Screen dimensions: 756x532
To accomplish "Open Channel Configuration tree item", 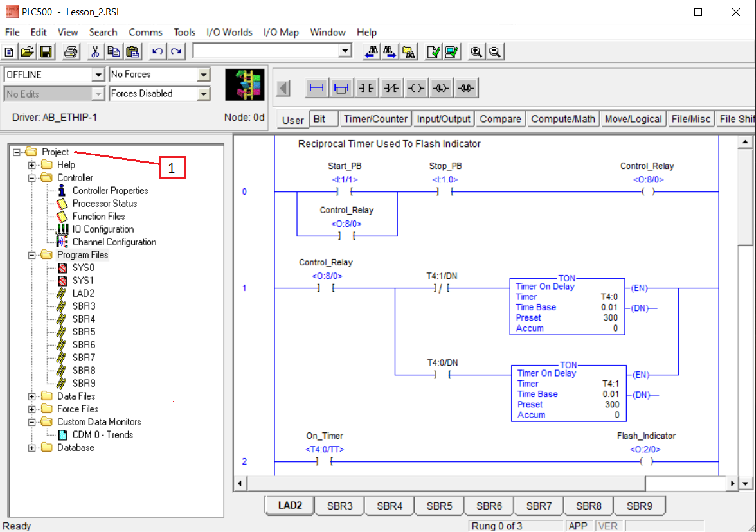I will (114, 242).
